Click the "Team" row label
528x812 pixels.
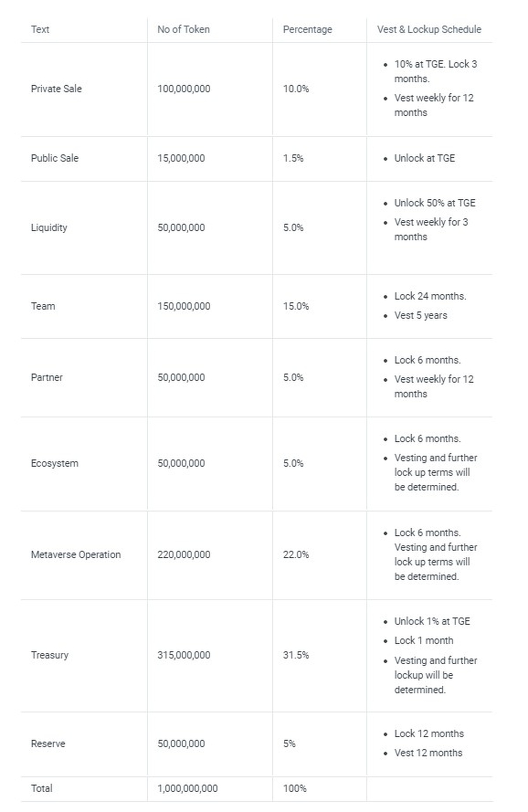coord(43,306)
